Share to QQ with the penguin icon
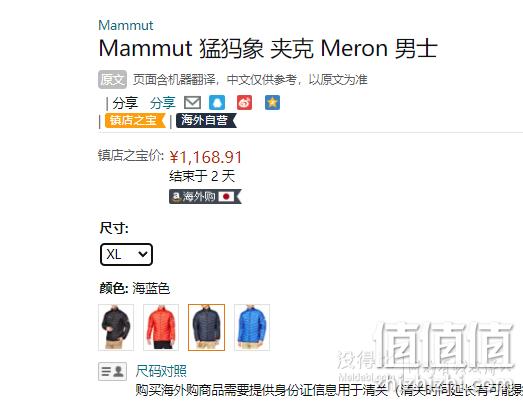Image resolution: width=523 pixels, height=401 pixels. click(x=217, y=103)
